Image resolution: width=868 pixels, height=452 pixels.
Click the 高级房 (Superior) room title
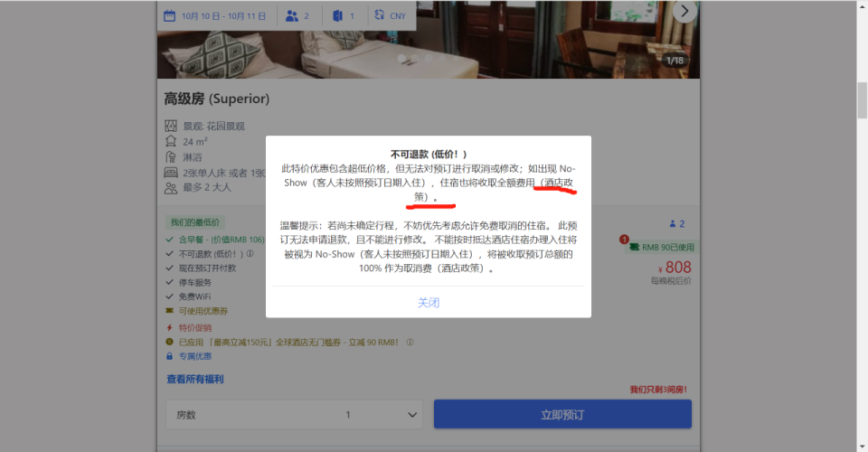216,99
